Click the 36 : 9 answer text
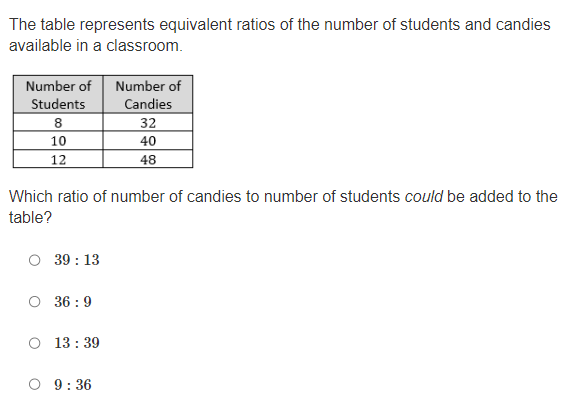Image resolution: width=580 pixels, height=404 pixels. pyautogui.click(x=72, y=302)
